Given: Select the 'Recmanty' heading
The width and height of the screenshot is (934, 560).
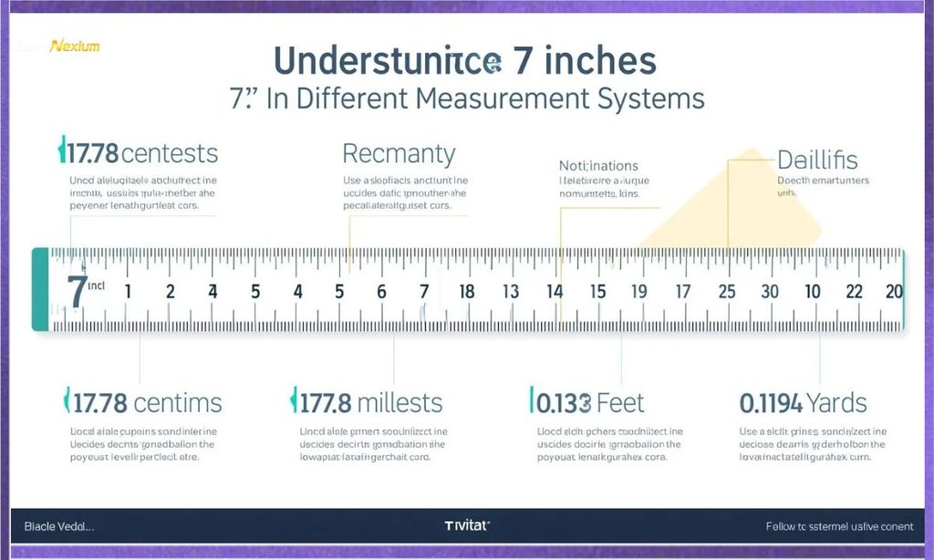Looking at the screenshot, I should (399, 154).
